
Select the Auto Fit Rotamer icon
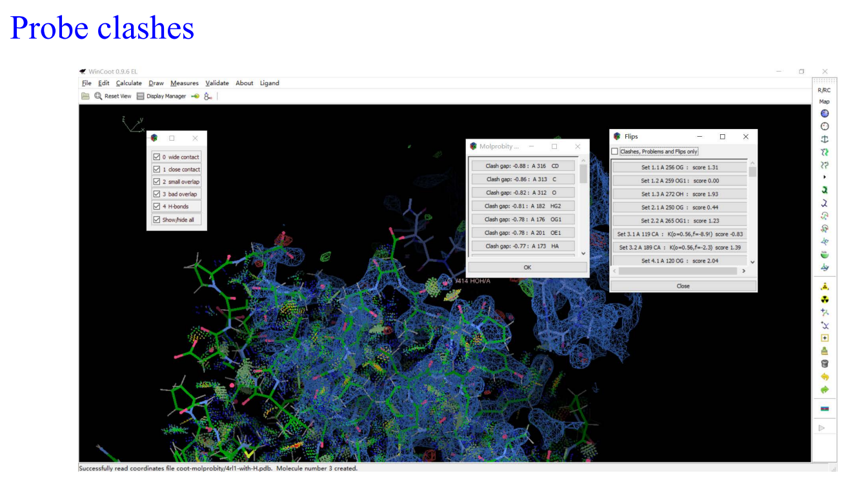click(824, 190)
